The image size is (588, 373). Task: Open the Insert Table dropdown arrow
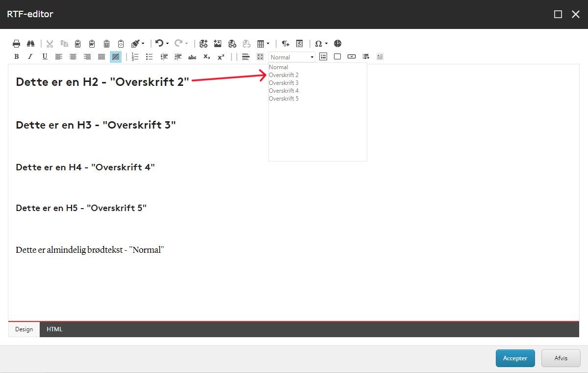[268, 43]
